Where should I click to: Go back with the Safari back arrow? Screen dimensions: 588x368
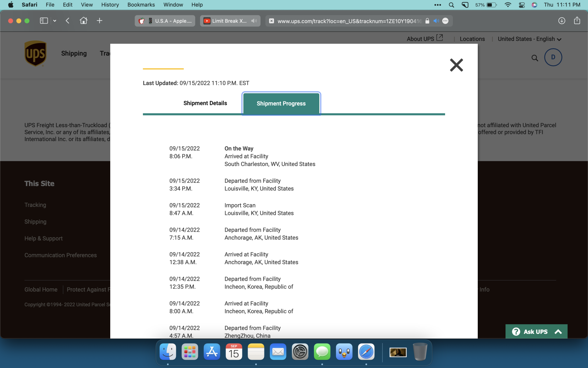click(x=68, y=21)
